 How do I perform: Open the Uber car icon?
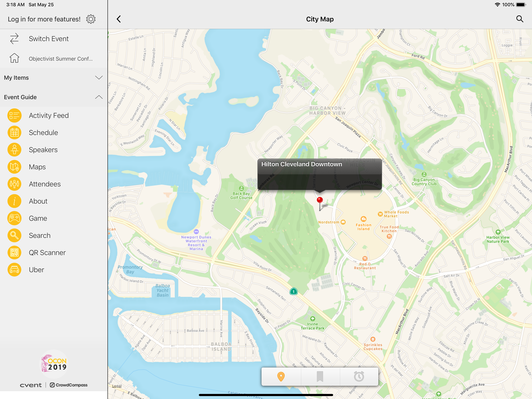[14, 269]
